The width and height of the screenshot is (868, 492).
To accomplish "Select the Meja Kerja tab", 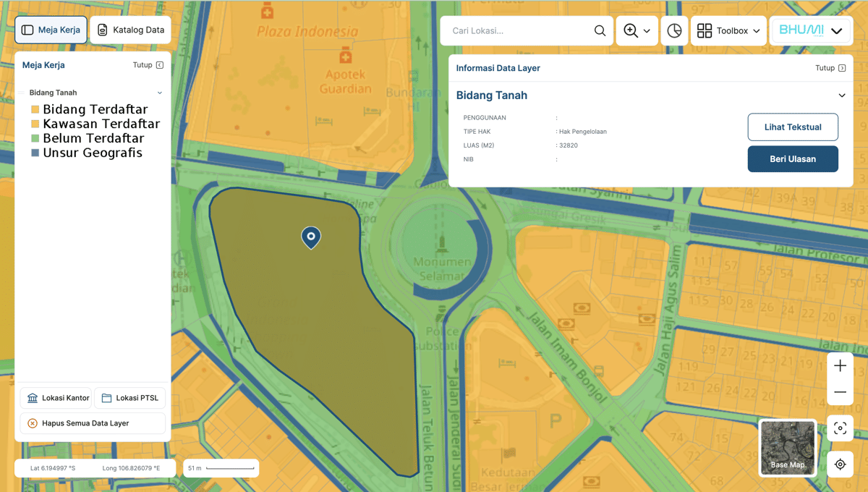I will [x=51, y=30].
